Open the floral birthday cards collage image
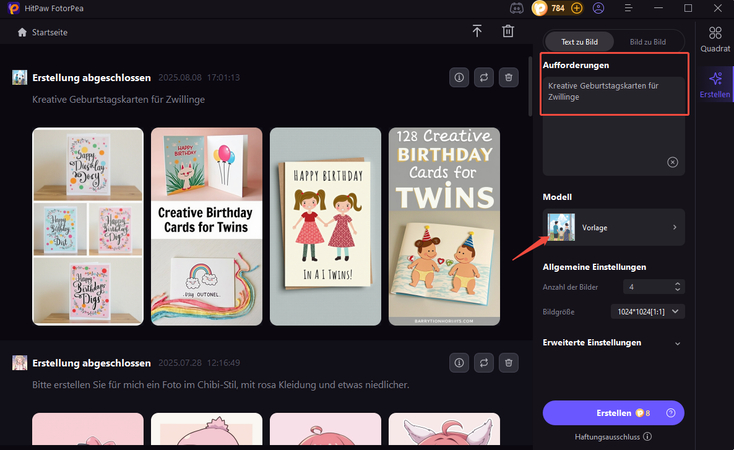 (x=88, y=226)
